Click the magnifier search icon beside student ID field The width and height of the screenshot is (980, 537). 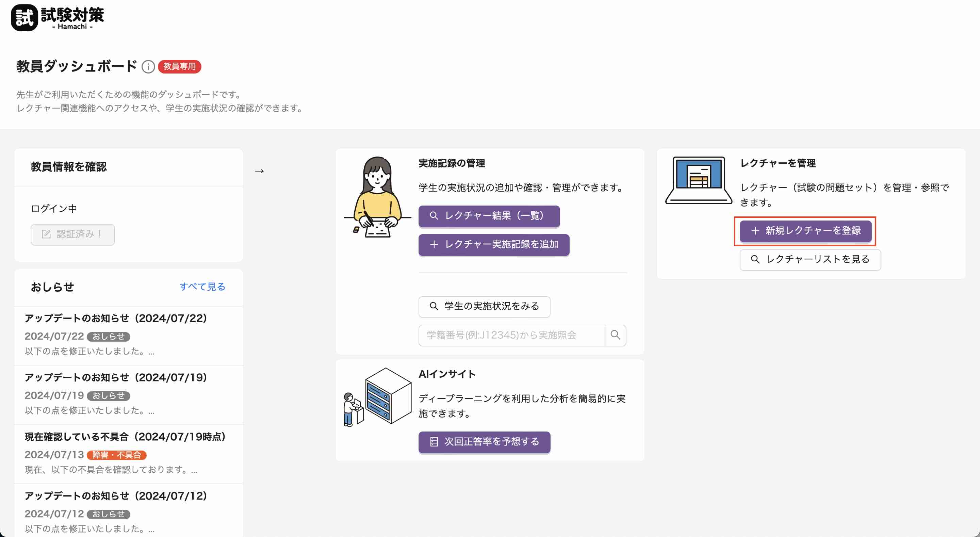615,335
